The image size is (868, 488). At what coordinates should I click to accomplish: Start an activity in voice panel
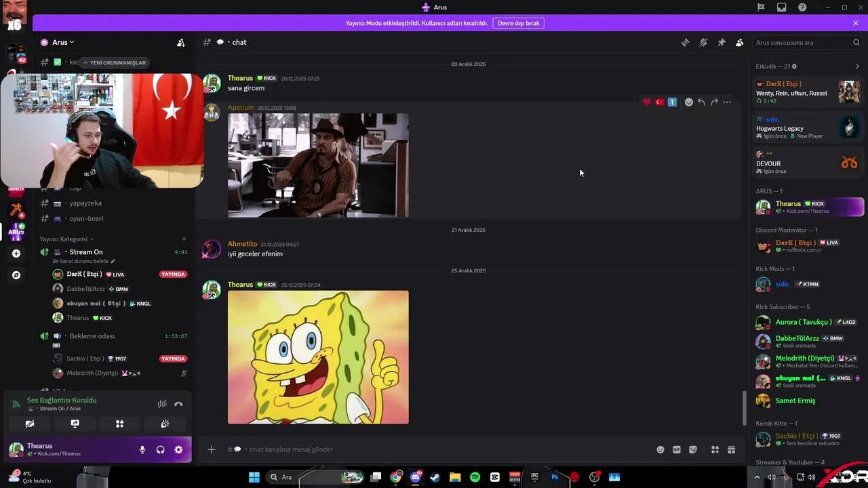pyautogui.click(x=119, y=424)
